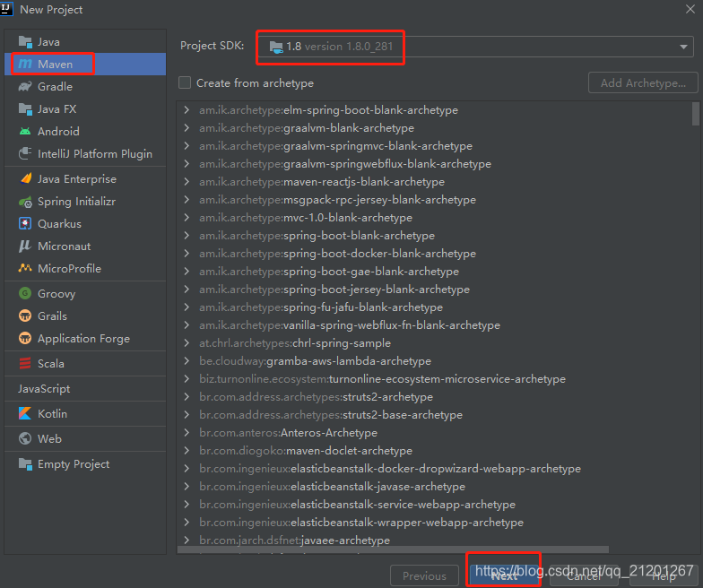The width and height of the screenshot is (703, 588).
Task: Select Spring Initializr label
Action: pos(77,202)
